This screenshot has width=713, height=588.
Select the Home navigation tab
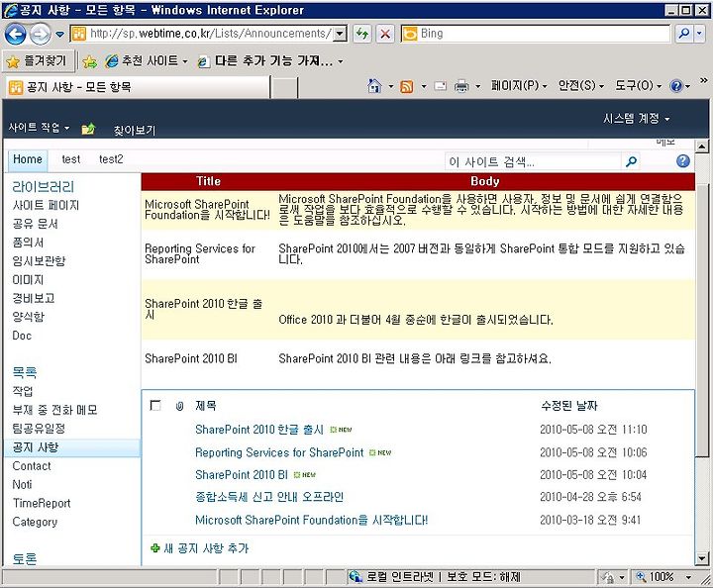pos(28,159)
